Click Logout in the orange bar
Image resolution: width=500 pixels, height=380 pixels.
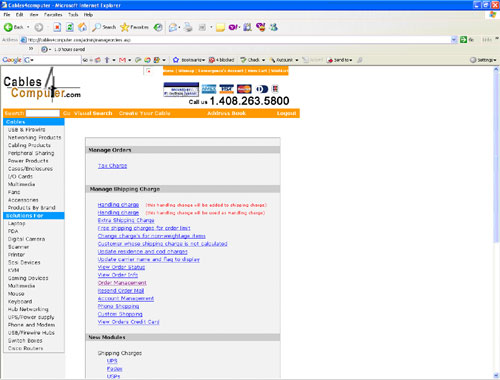coord(286,113)
